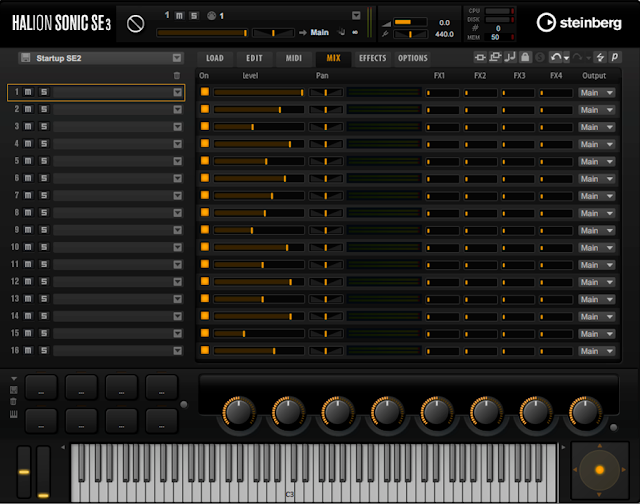Mute slot 5 in the slot rack

[28, 161]
